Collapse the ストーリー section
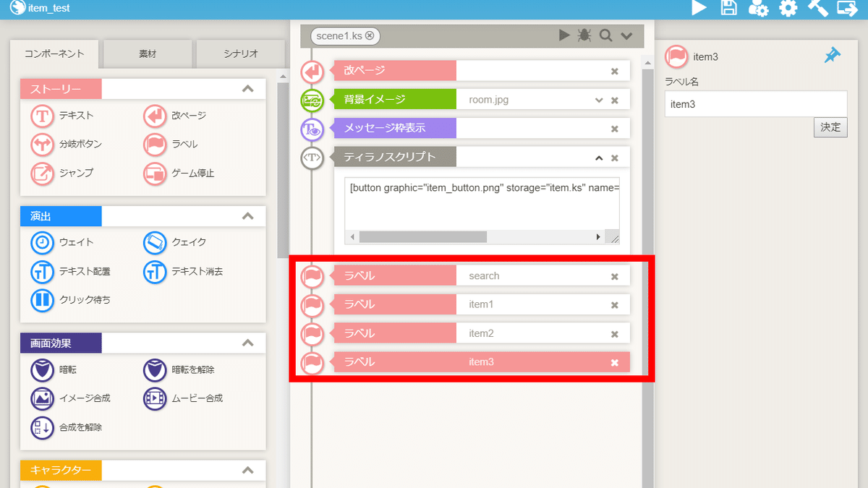Viewport: 868px width, 488px height. [247, 89]
